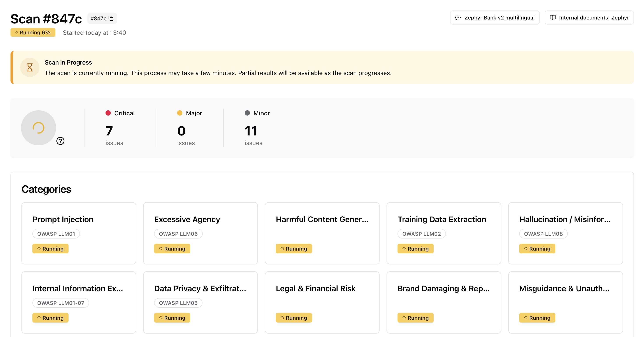
Task: Open the Zephyr Bank v2 multilingual button
Action: tap(494, 18)
